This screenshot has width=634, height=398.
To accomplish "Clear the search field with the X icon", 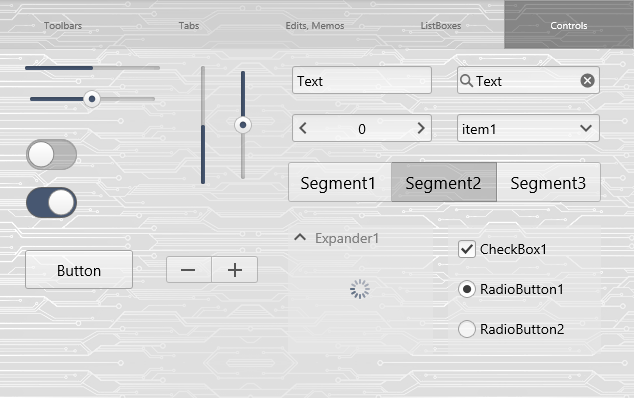I will tap(587, 80).
